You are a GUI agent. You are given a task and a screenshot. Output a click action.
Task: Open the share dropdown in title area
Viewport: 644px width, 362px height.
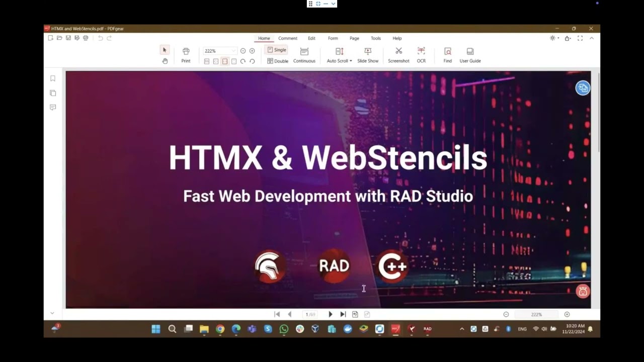(567, 38)
